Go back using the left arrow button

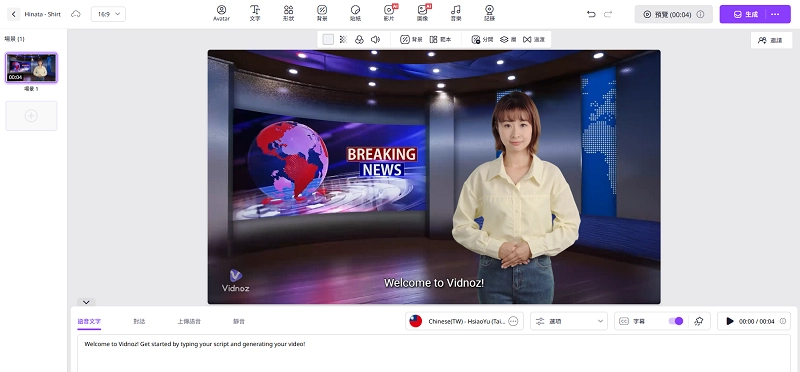pos(13,14)
